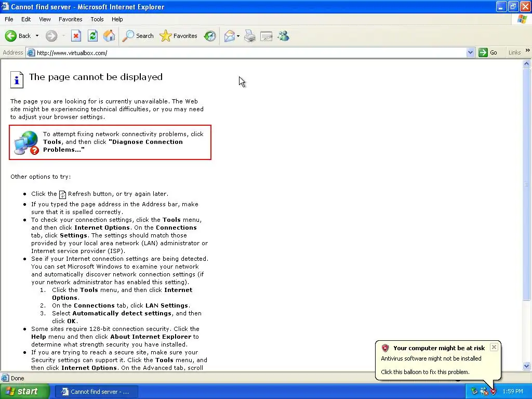Click "Automatically detect settings" bold text
The width and height of the screenshot is (532, 399).
(122, 313)
